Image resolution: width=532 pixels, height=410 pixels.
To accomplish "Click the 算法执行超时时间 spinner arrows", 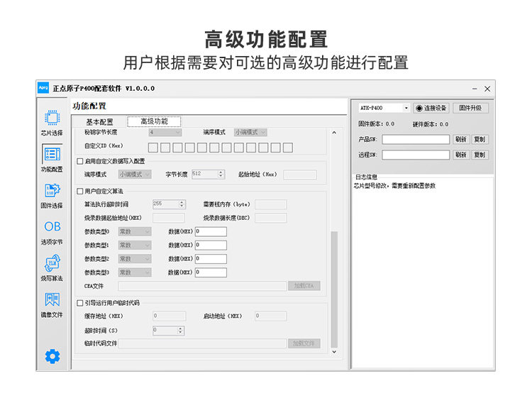I will point(182,204).
